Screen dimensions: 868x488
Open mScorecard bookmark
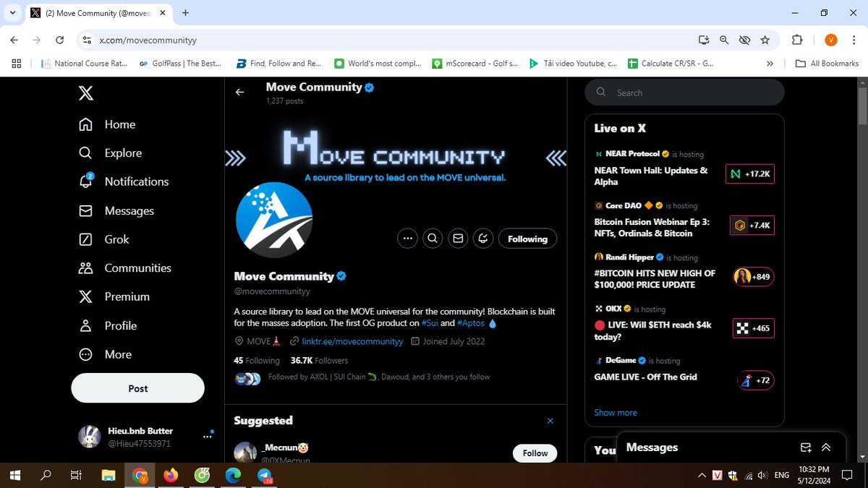(476, 63)
